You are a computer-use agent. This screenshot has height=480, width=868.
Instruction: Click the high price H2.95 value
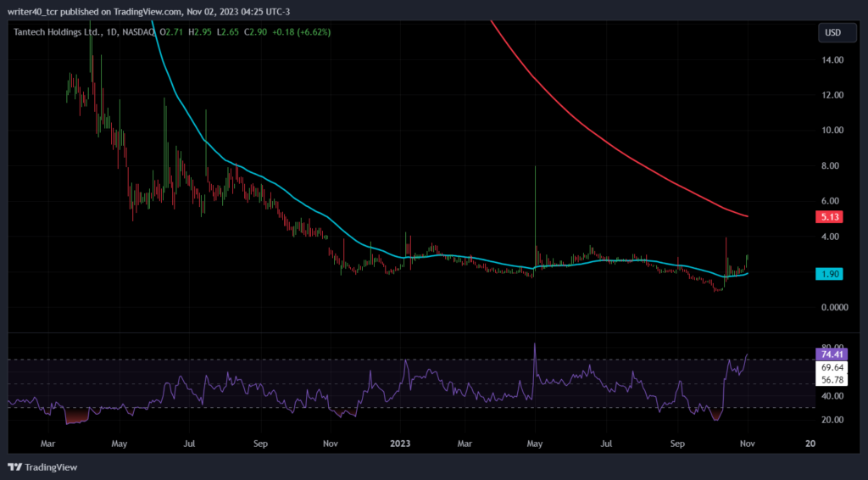[x=200, y=32]
